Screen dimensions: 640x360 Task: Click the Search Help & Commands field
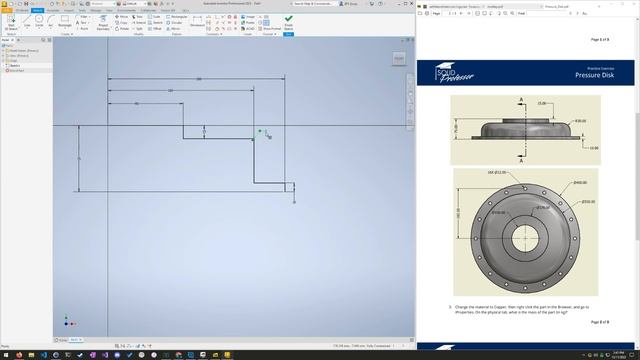(x=312, y=4)
